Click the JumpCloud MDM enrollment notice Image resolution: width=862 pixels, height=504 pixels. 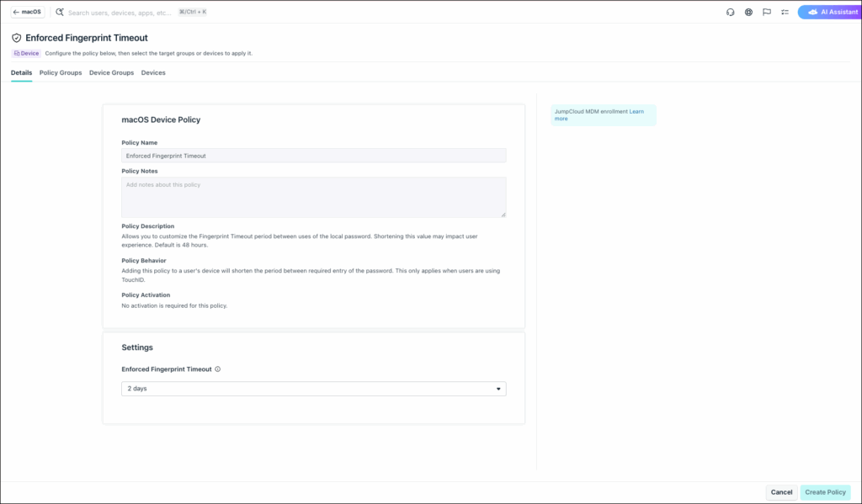(x=604, y=115)
